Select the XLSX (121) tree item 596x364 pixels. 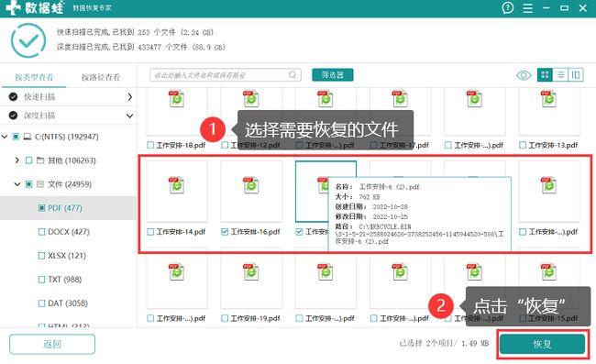68,256
